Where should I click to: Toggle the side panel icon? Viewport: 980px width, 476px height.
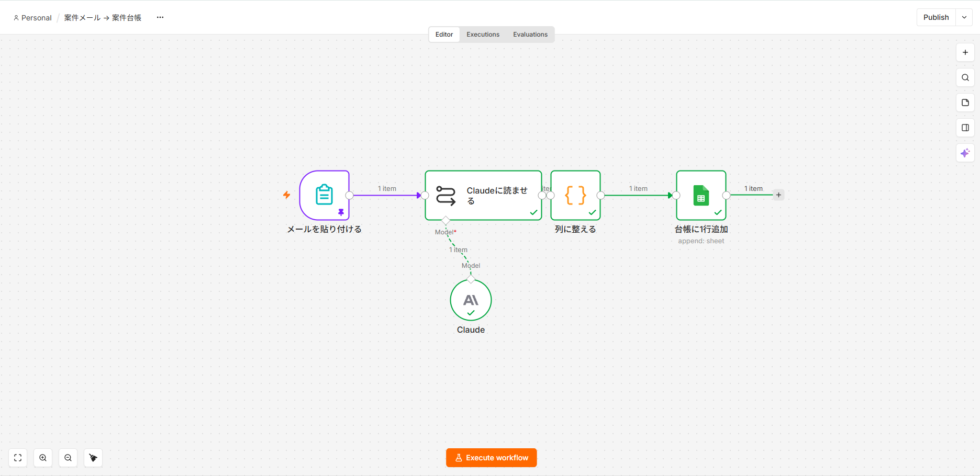coord(965,128)
